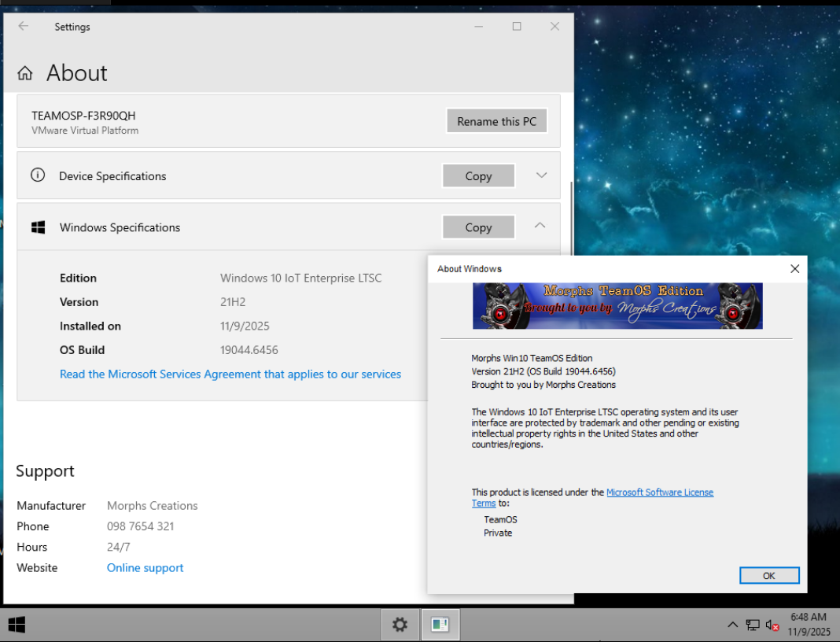Click the muted volume speaker icon

[x=772, y=625]
